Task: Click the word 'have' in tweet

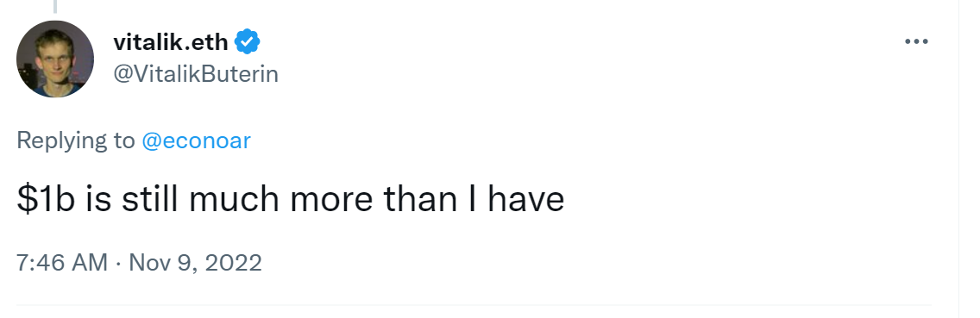Action: 525,200
